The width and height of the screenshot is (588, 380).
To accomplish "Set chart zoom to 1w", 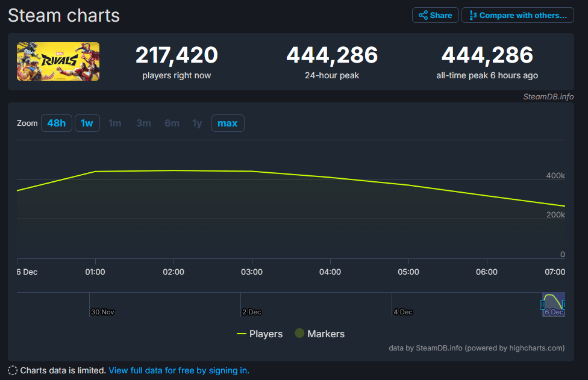I will tap(87, 123).
